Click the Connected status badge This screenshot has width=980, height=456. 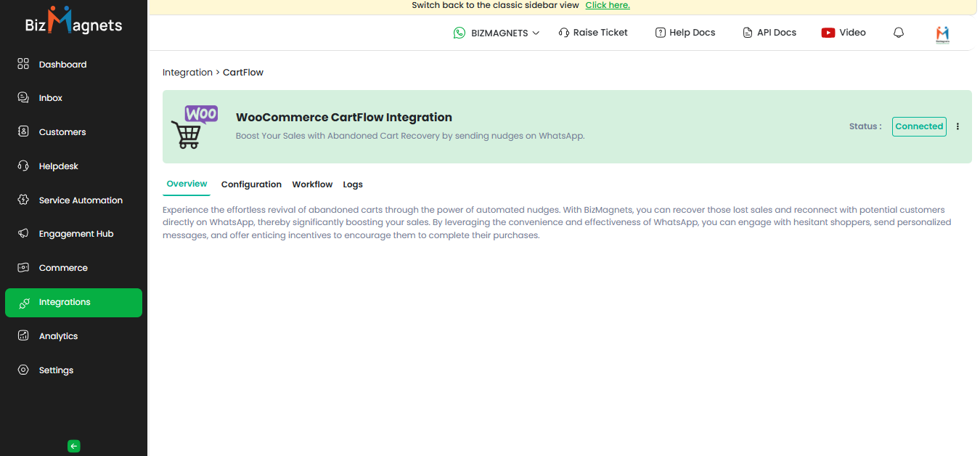pos(918,126)
